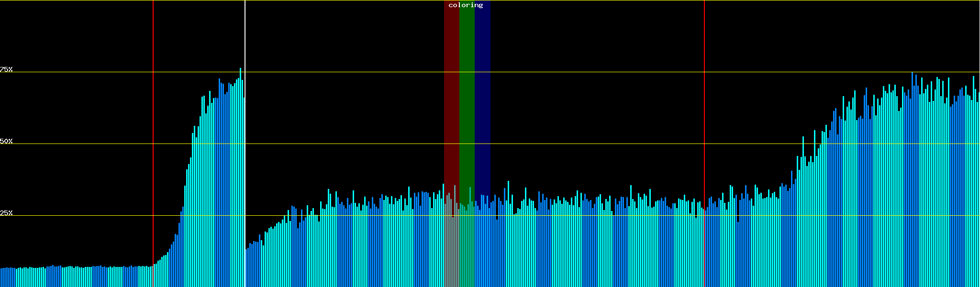This screenshot has width=980, height=287.
Task: Click the 25% axis label
Action: (x=6, y=213)
